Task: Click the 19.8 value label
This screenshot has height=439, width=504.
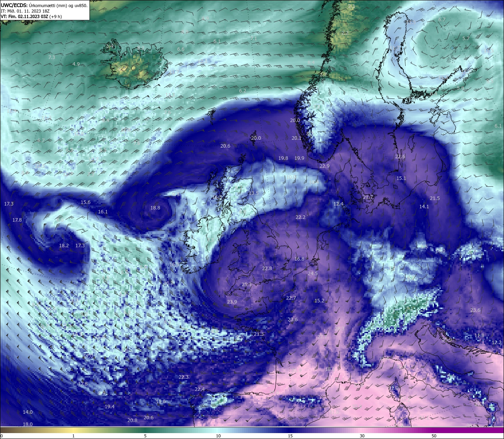Action: click(x=283, y=158)
